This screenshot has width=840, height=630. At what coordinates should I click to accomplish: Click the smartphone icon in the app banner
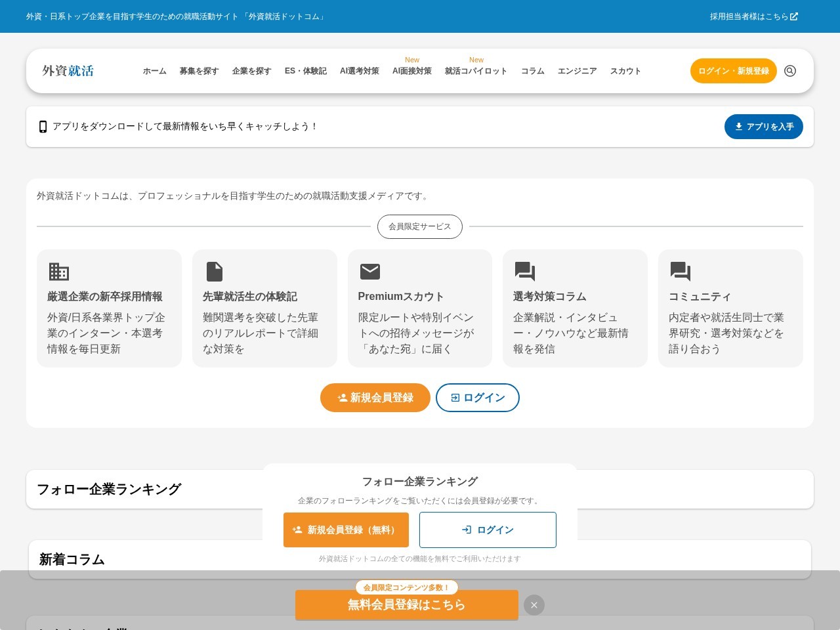click(x=43, y=127)
